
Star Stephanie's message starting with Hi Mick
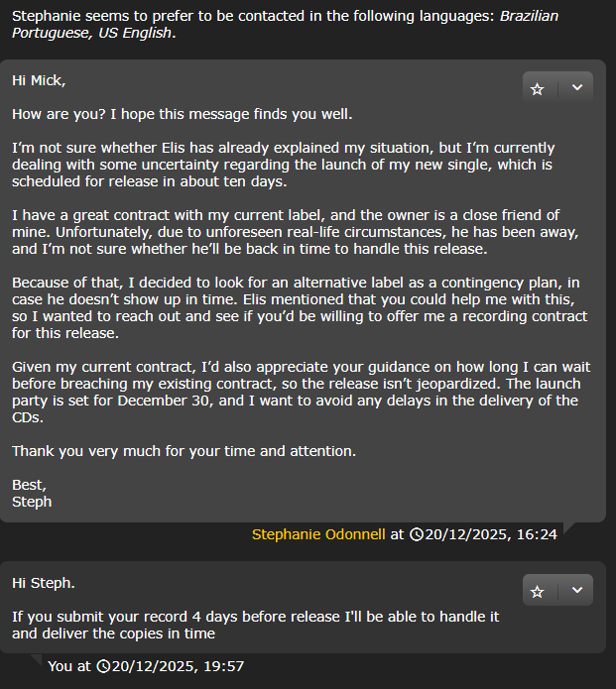538,89
